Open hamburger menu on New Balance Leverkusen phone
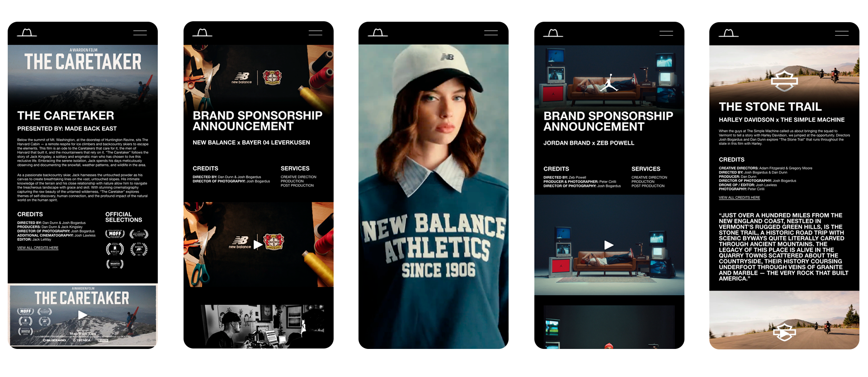This screenshot has height=377, width=868. click(x=316, y=33)
